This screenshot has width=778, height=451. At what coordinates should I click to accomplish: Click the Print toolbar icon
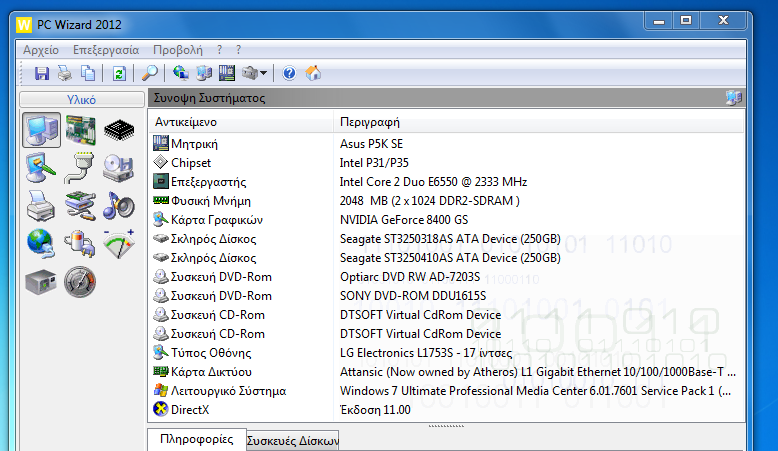pyautogui.click(x=65, y=73)
